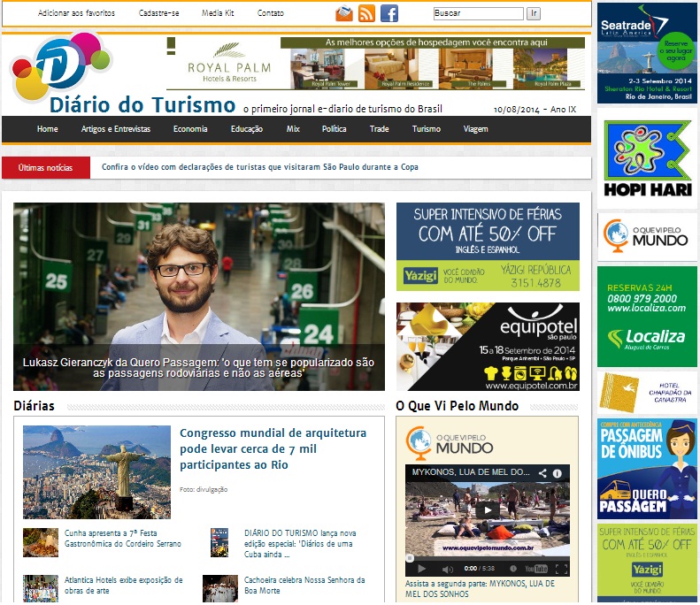
Task: Go to the Home menu item
Action: tap(47, 129)
